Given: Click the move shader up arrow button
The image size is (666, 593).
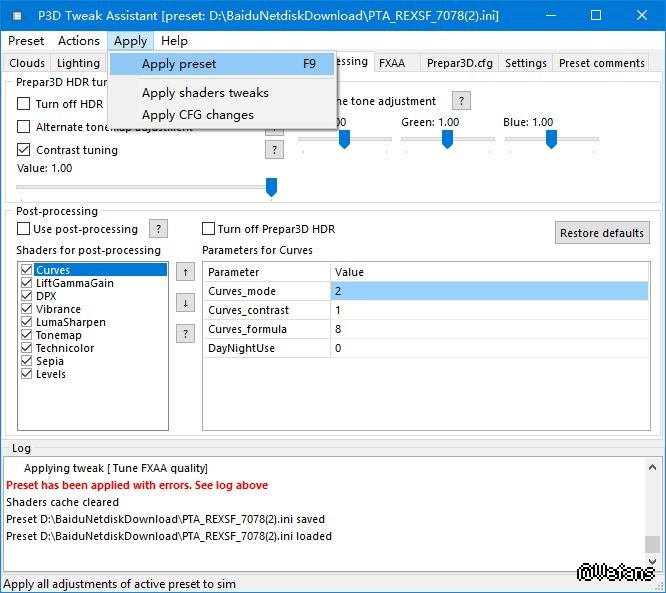Looking at the screenshot, I should [185, 271].
